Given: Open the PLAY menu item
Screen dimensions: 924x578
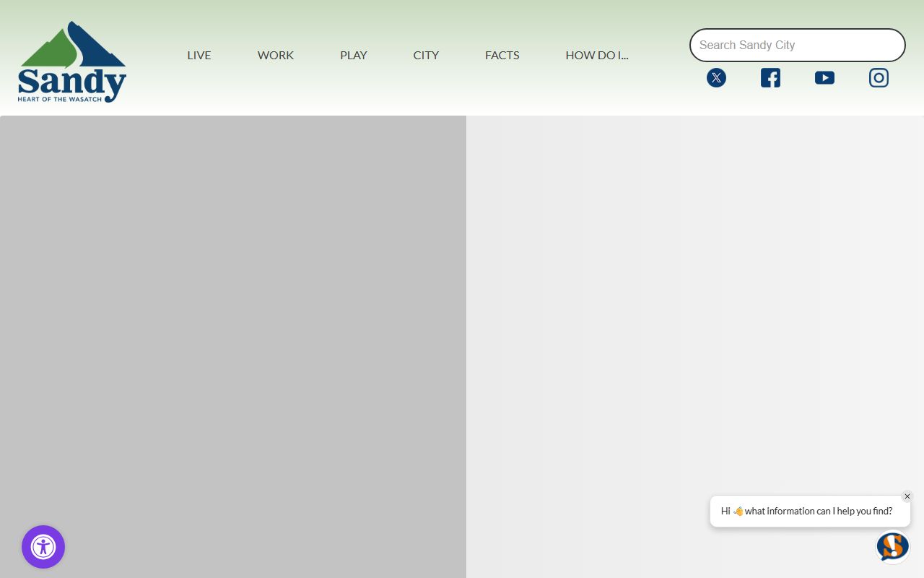Looking at the screenshot, I should pyautogui.click(x=354, y=55).
